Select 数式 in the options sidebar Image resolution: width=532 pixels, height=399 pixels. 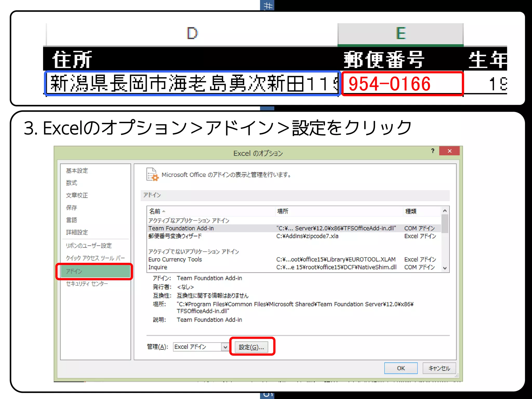(x=71, y=183)
